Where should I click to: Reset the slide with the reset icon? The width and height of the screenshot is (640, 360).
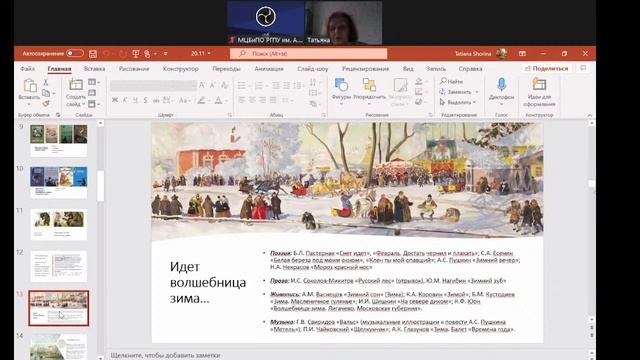click(92, 93)
